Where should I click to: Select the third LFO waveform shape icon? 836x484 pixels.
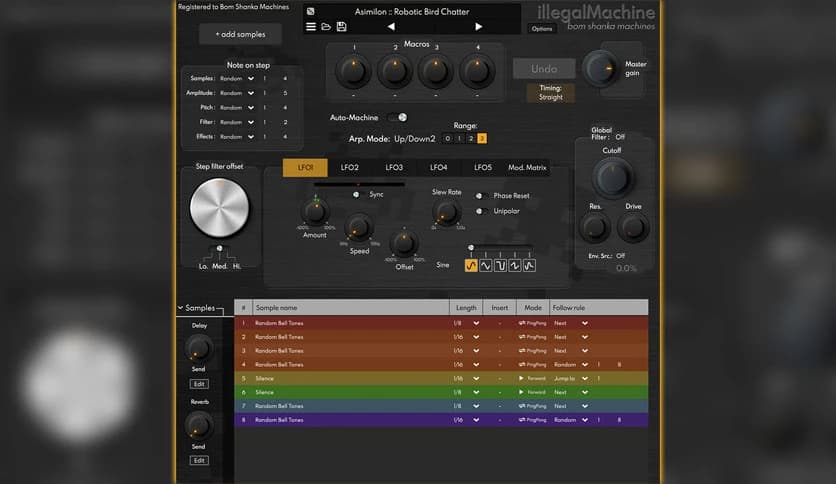click(500, 265)
